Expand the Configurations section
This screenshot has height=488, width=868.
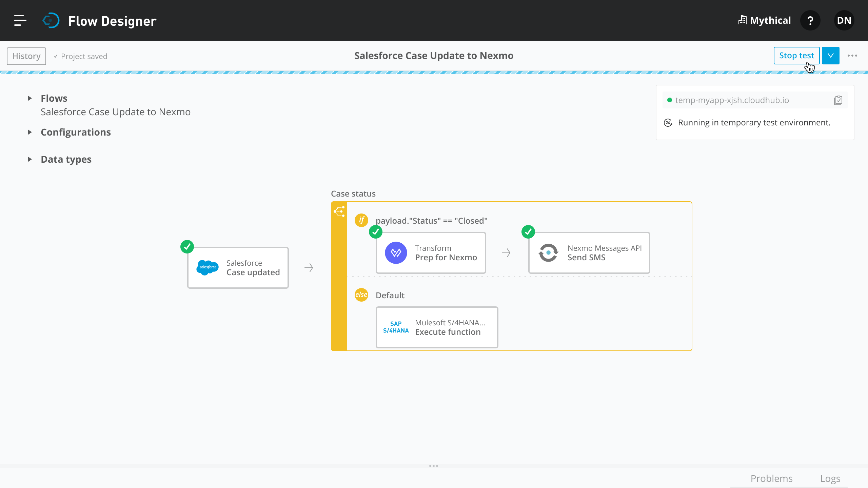(30, 132)
